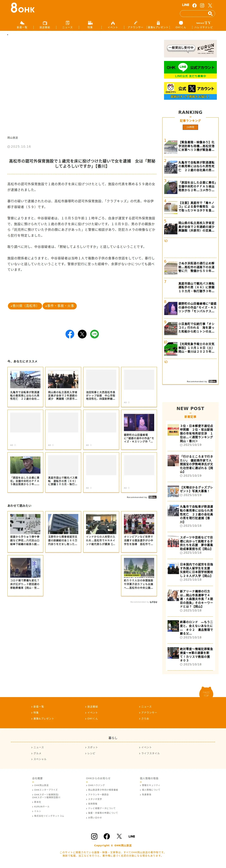Open グルメ under 暮らし footer
Image resolution: width=226 pixels, height=868 pixels.
click(x=37, y=753)
